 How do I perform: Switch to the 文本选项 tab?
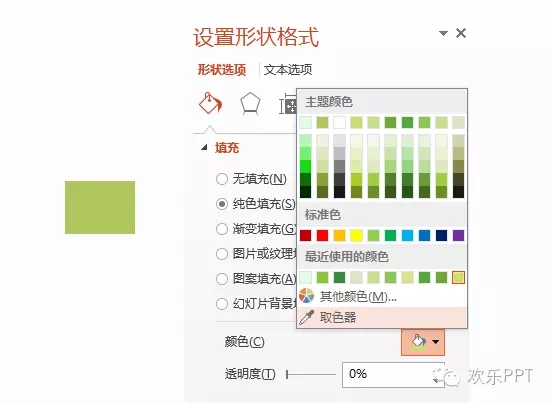(x=288, y=70)
